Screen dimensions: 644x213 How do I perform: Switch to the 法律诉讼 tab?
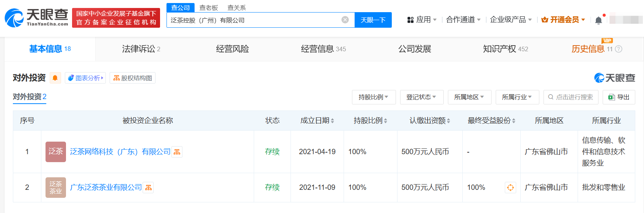(x=141, y=49)
